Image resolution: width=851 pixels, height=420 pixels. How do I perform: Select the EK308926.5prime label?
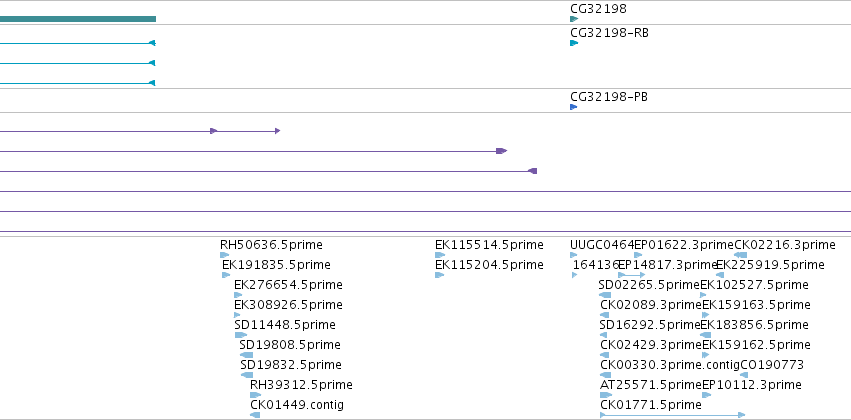288,305
